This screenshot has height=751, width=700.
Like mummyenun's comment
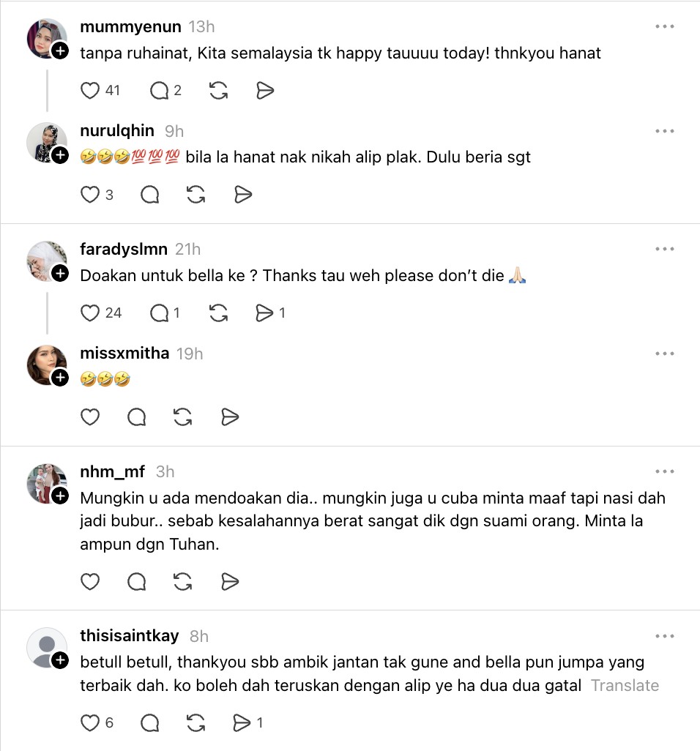point(90,91)
